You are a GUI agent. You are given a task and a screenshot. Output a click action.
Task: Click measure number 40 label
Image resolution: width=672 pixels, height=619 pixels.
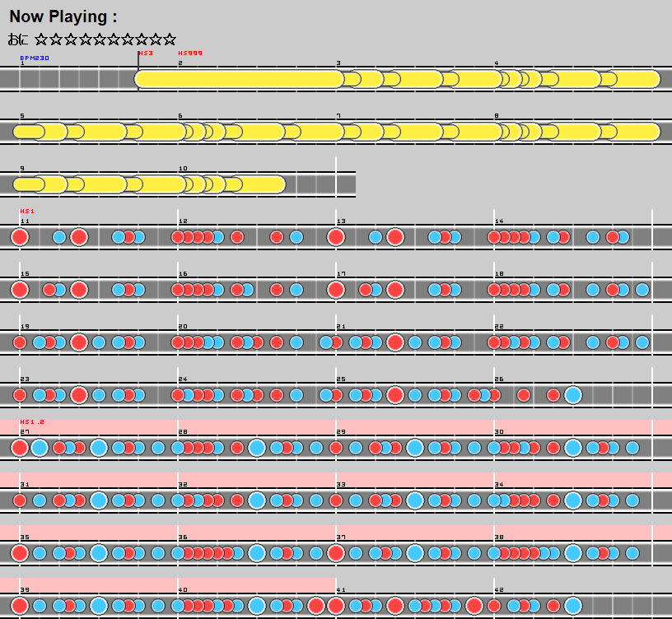point(183,590)
